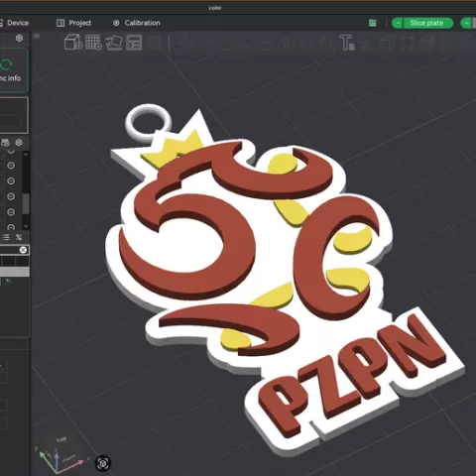Image resolution: width=476 pixels, height=476 pixels.
Task: Click the Add model cube icon
Action: click(x=73, y=43)
